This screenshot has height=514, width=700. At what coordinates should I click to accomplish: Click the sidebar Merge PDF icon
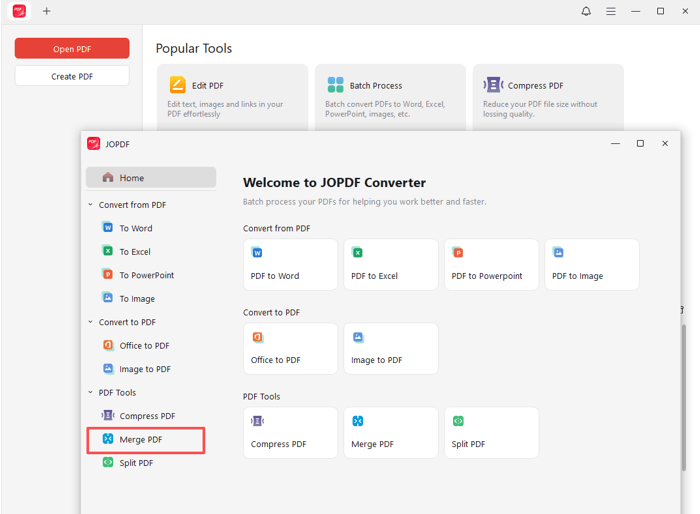(108, 439)
